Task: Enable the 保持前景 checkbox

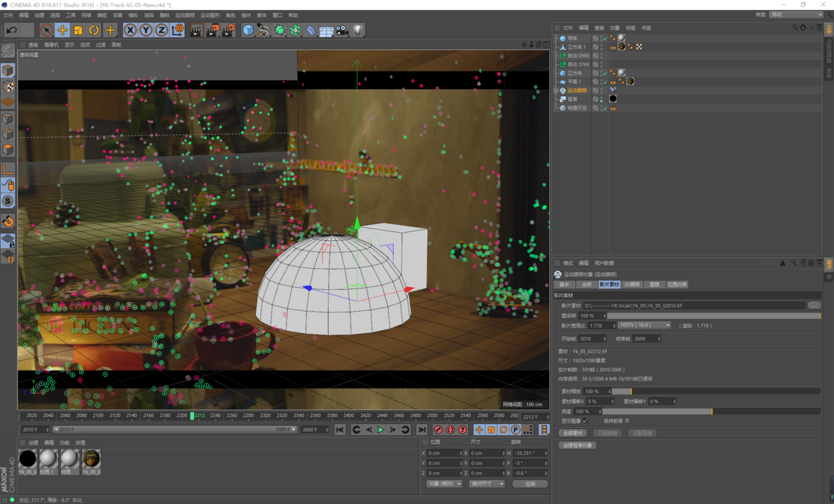Action: pos(628,421)
